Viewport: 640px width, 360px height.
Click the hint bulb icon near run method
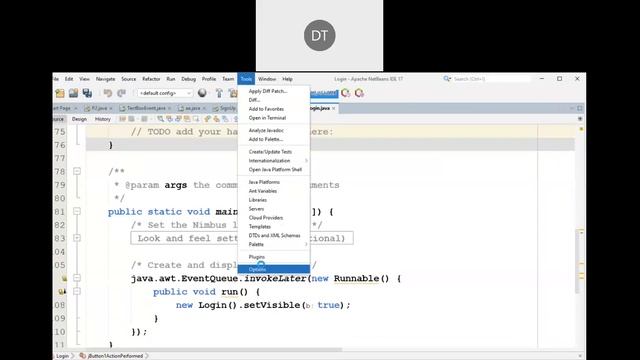tap(62, 291)
